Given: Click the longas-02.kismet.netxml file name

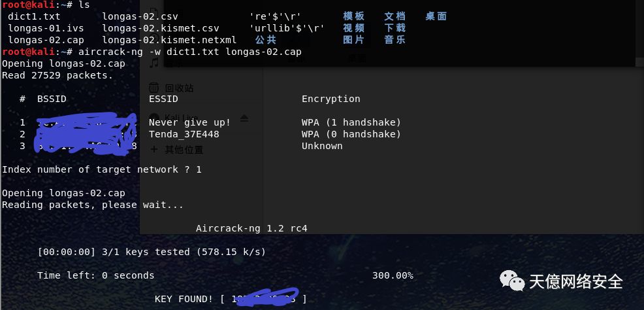Looking at the screenshot, I should 170,40.
